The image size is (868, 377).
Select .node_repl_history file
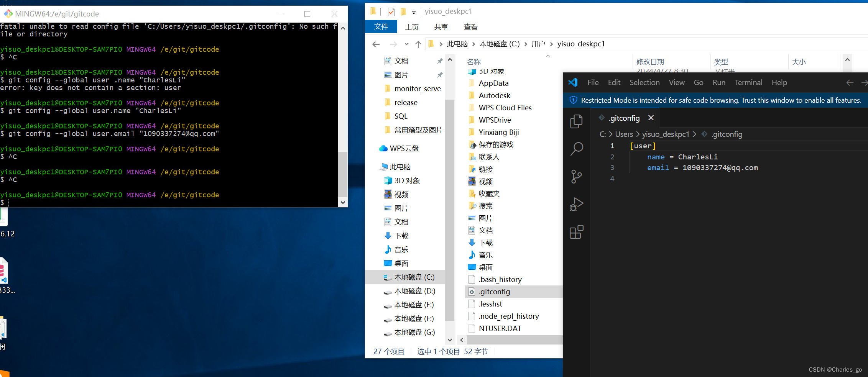pyautogui.click(x=509, y=316)
